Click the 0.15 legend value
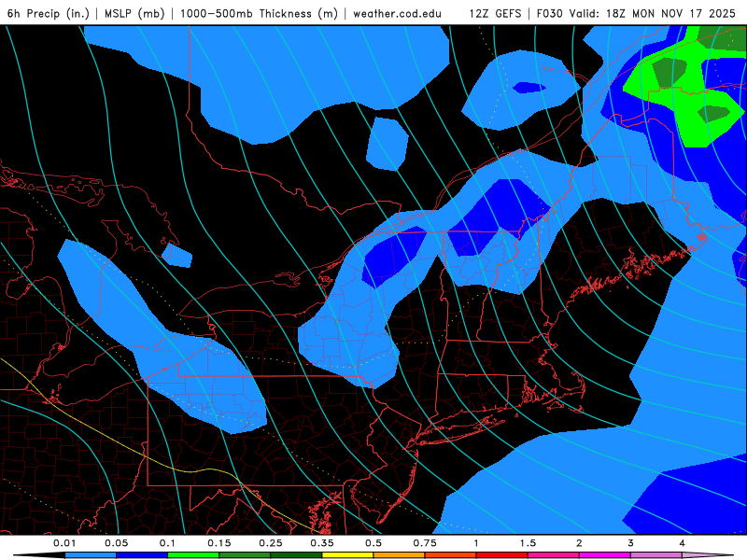The height and width of the screenshot is (560, 747). pos(219,543)
